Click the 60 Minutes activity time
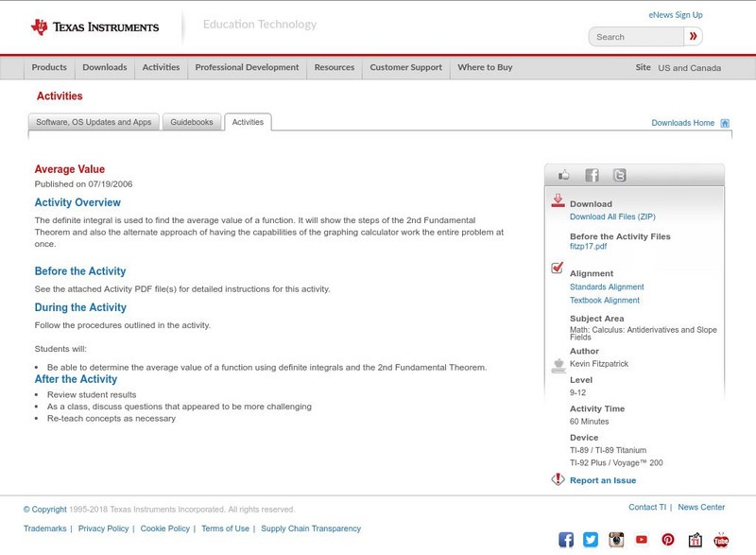This screenshot has width=756, height=555. [x=589, y=422]
